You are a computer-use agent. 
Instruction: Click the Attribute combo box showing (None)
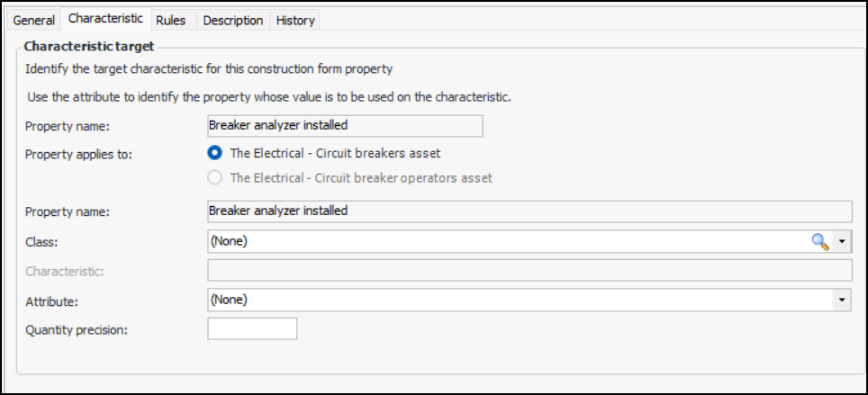pyautogui.click(x=522, y=300)
